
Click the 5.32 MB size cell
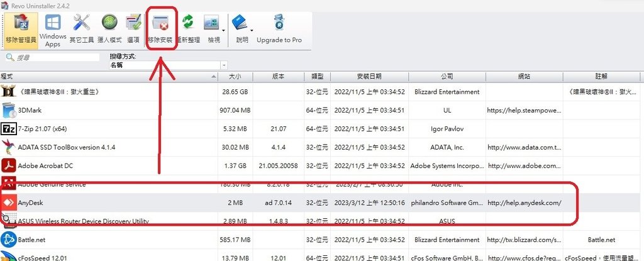pyautogui.click(x=235, y=129)
